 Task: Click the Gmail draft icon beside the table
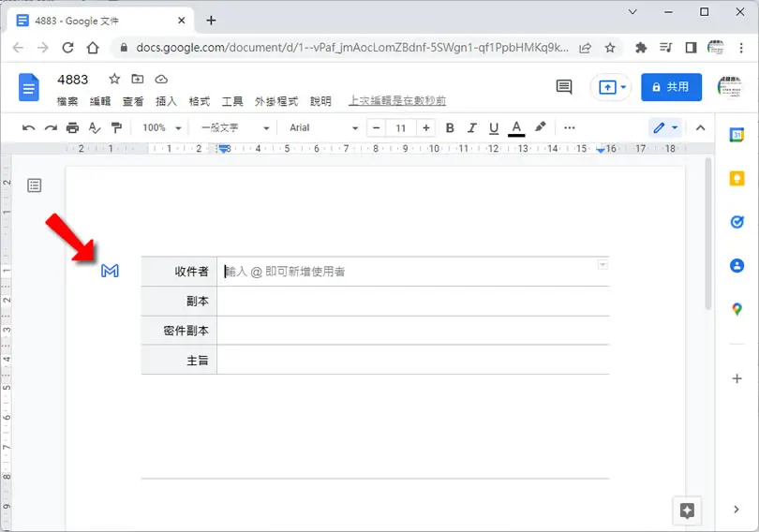coord(110,271)
